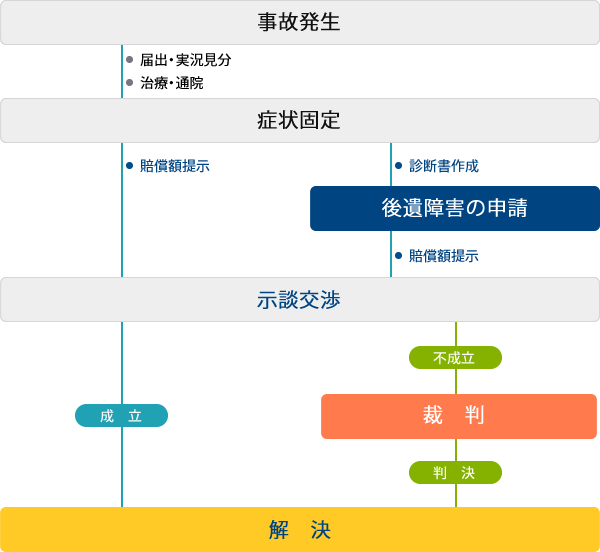Click the bullet of 賠償額提示 below 後遺障害の申請
The height and width of the screenshot is (552, 600).
click(399, 256)
